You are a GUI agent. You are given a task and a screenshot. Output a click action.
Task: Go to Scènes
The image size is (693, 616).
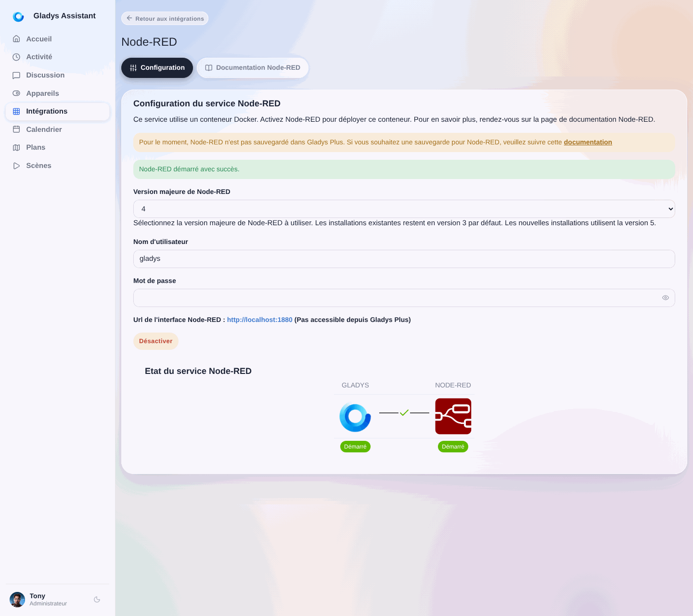point(58,166)
